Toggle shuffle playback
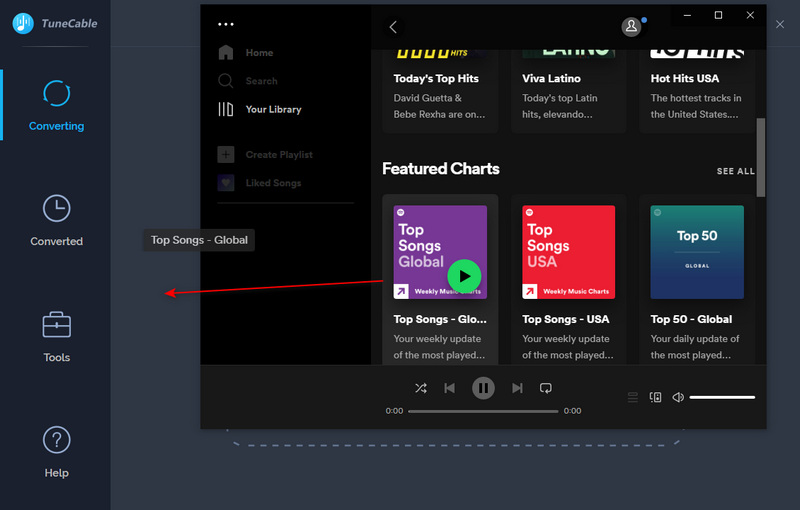This screenshot has height=510, width=800. (421, 388)
